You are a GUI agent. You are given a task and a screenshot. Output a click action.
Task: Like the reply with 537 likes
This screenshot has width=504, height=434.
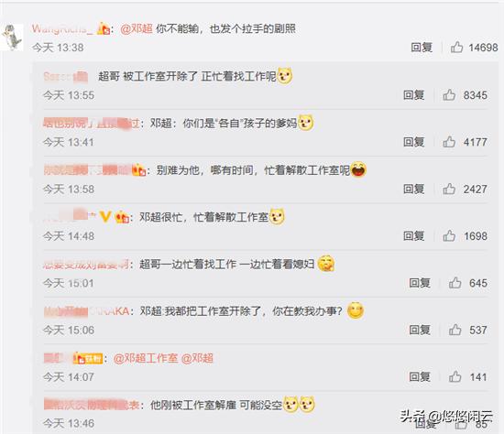455,330
